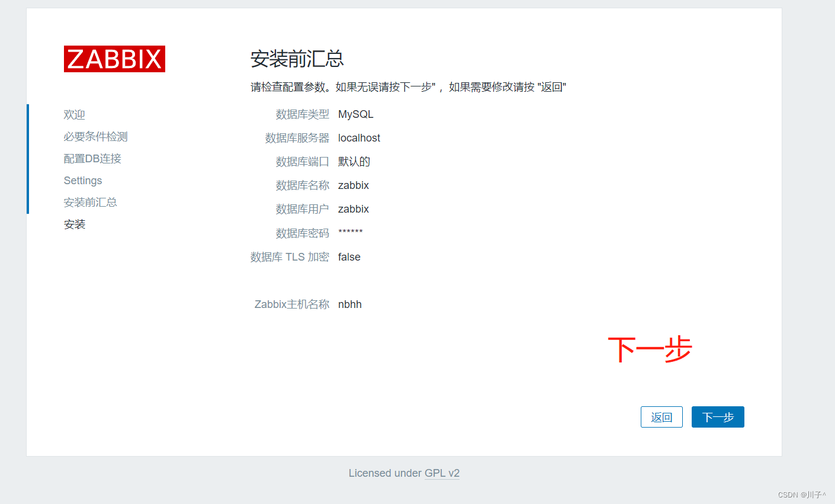Screen dimensions: 835x504
Task: Click the 安装前汇总 page heading
Action: point(298,59)
